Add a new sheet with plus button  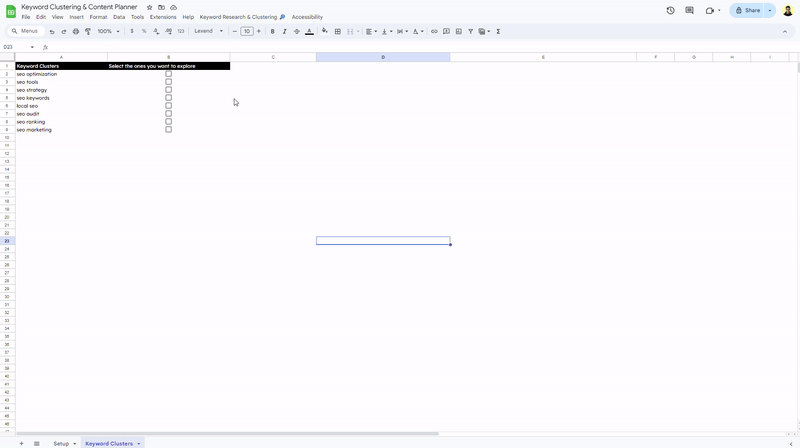(21, 444)
